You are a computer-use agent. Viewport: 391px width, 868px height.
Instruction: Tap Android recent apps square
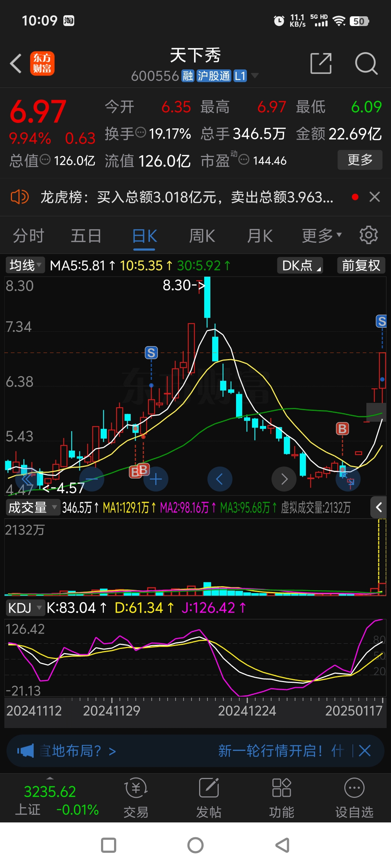[x=109, y=845]
